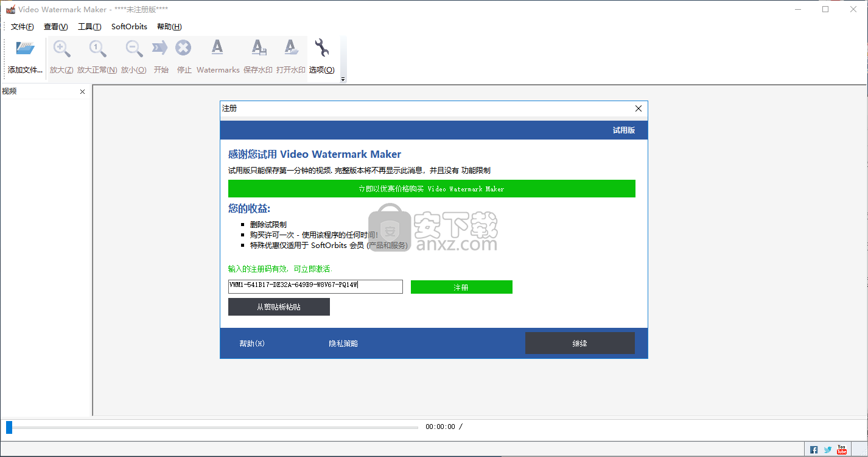Open the Twitter icon in status bar
868x457 pixels.
[828, 450]
